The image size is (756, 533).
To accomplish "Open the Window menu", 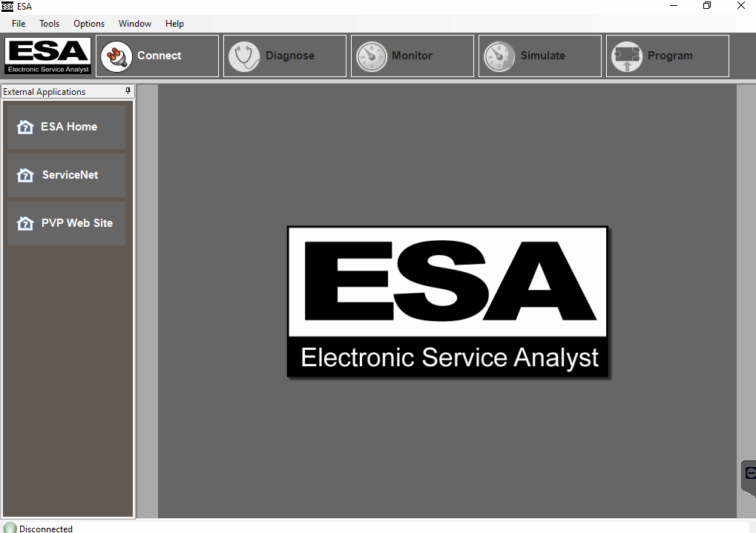I will (x=135, y=24).
